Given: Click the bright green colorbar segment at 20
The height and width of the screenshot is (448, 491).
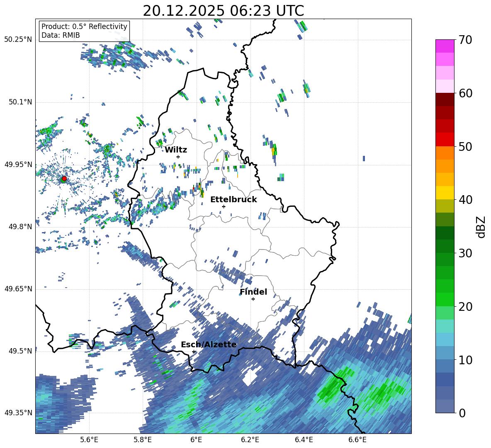Looking at the screenshot, I should pyautogui.click(x=445, y=299).
